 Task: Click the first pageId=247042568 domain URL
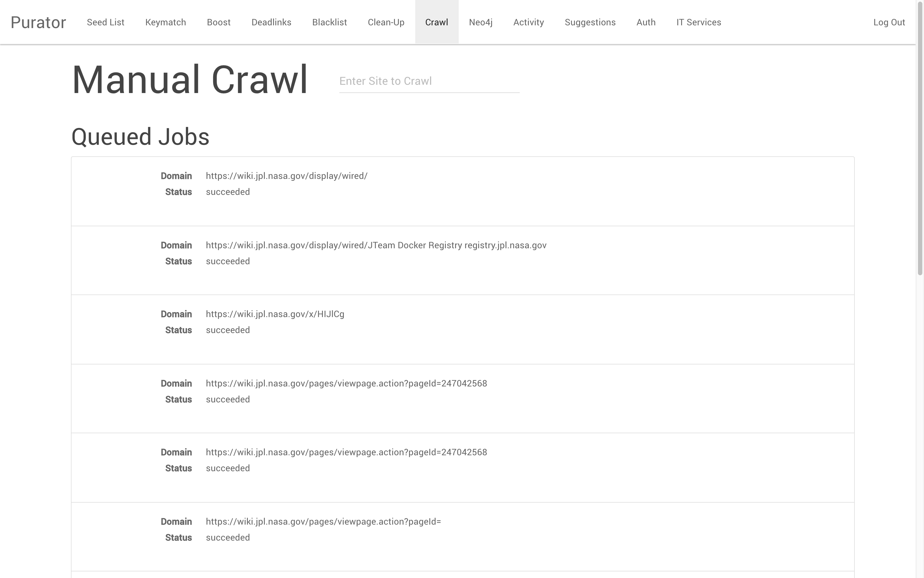tap(346, 383)
